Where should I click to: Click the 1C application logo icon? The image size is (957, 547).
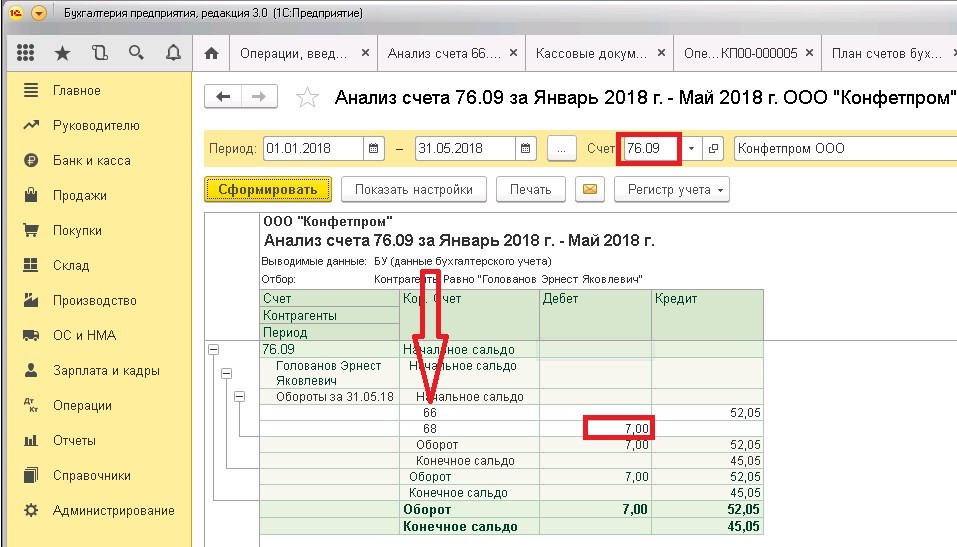(x=16, y=12)
